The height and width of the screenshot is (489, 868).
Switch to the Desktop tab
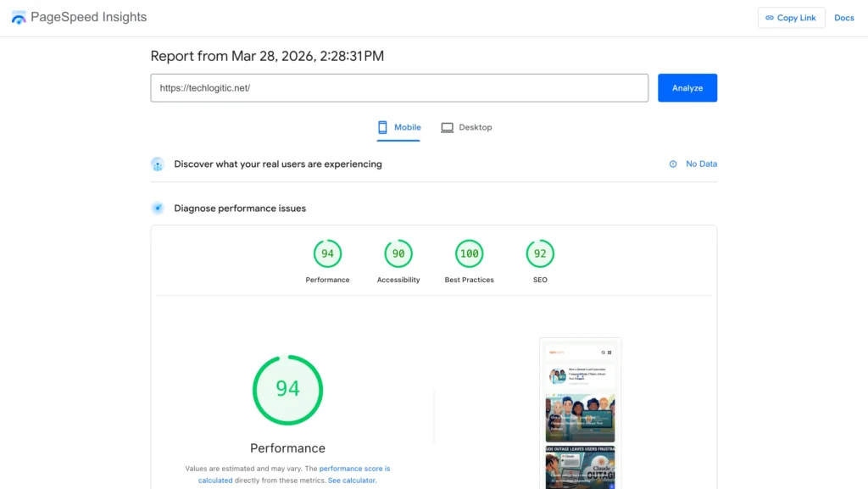pyautogui.click(x=467, y=127)
